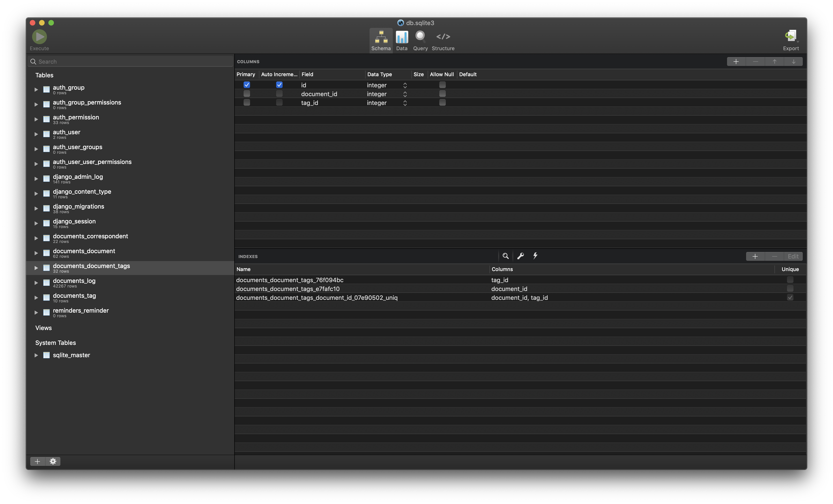
Task: Toggle Auto Increment checkbox for id column
Action: (x=279, y=85)
